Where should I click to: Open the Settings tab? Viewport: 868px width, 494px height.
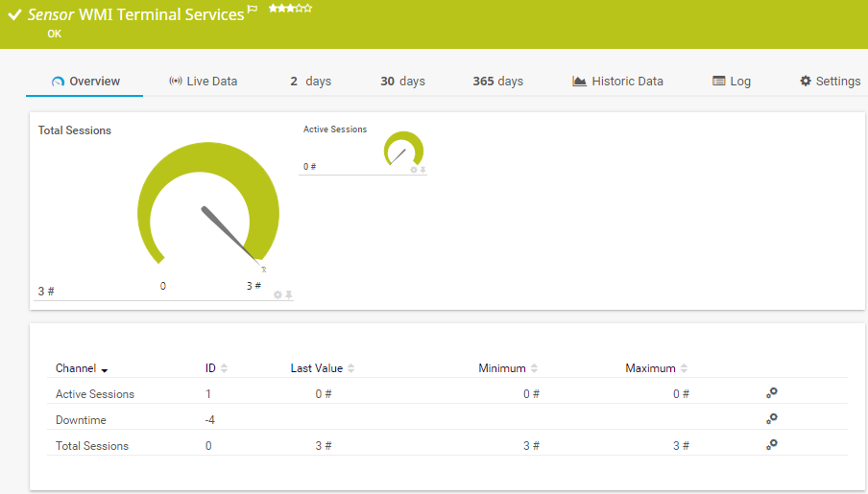coord(830,82)
